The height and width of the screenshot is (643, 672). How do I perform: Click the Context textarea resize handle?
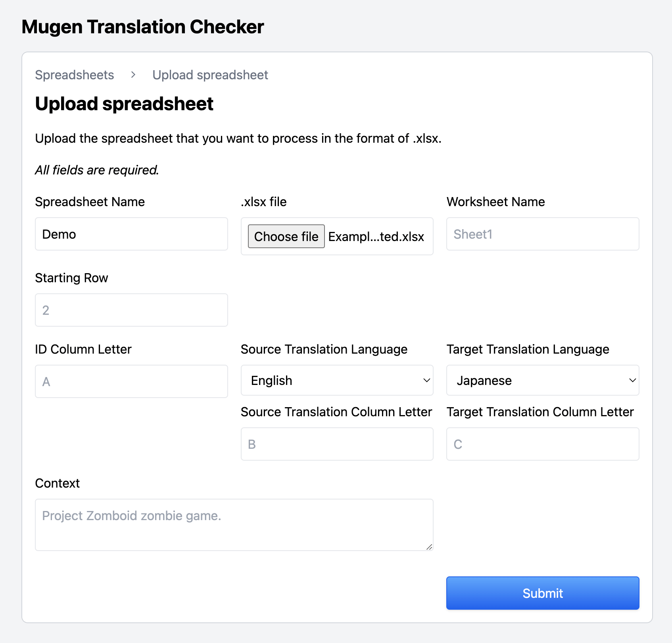coord(429,547)
